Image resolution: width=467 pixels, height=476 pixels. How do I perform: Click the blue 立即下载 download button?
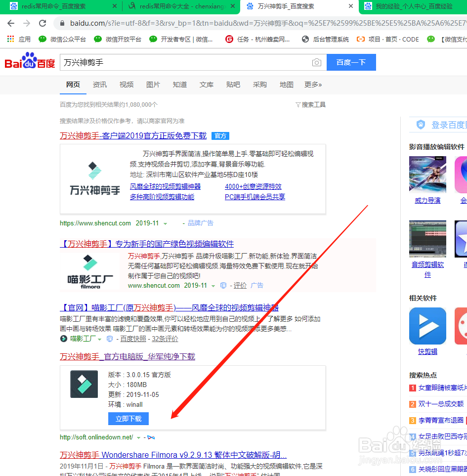tap(128, 418)
